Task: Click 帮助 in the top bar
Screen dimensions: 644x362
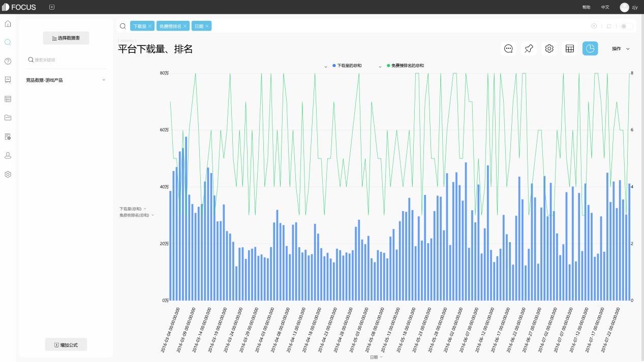Action: tap(586, 7)
